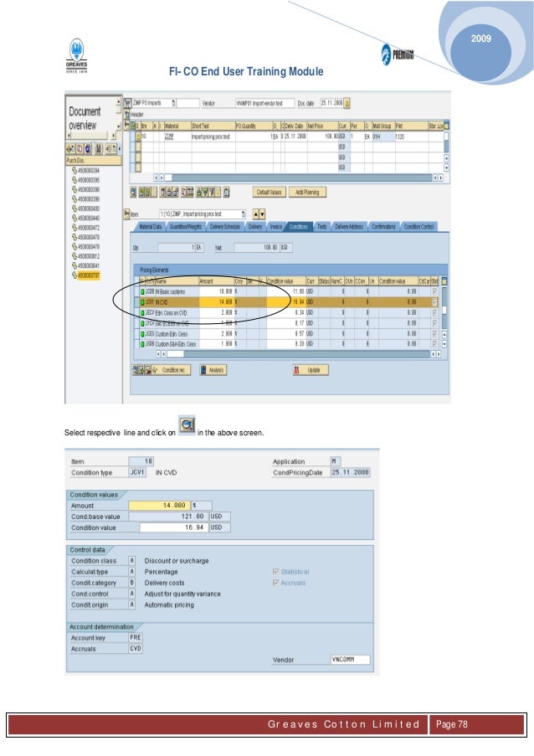Image resolution: width=534 pixels, height=756 pixels.
Task: Click the Condition value field showing 16.94
Action: (x=174, y=527)
